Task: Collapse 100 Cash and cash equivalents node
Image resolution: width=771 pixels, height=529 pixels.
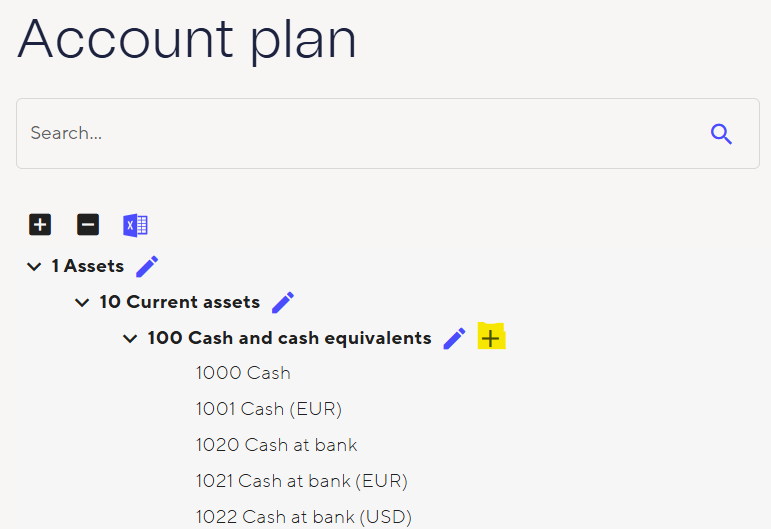Action: [x=130, y=339]
